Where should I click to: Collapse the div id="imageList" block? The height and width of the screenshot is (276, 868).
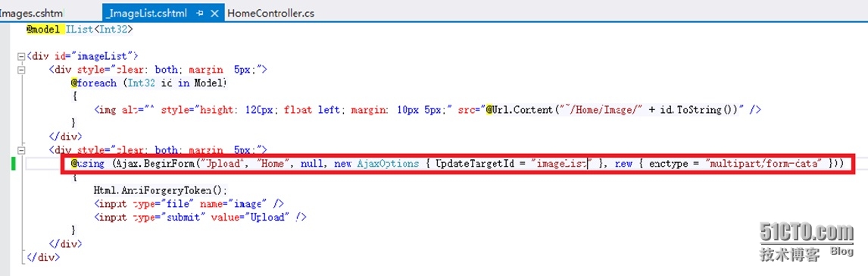tap(21, 56)
